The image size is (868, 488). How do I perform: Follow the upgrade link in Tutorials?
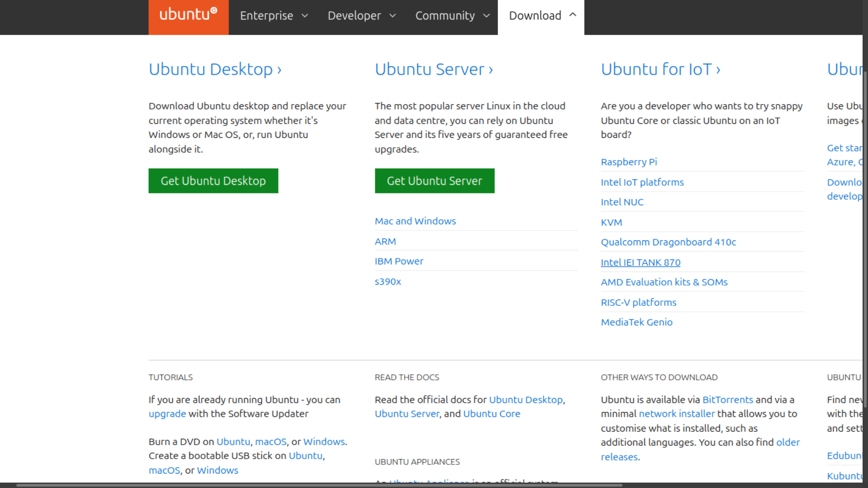pyautogui.click(x=167, y=414)
